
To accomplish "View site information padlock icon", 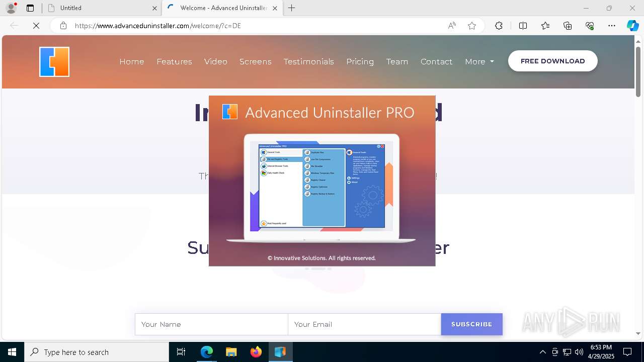I will click(63, 26).
